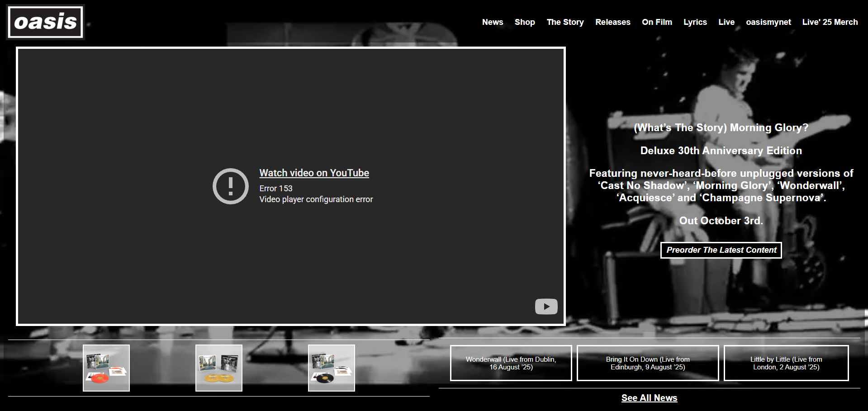Viewport: 868px width, 411px height.
Task: Open See All News
Action: [x=649, y=398]
